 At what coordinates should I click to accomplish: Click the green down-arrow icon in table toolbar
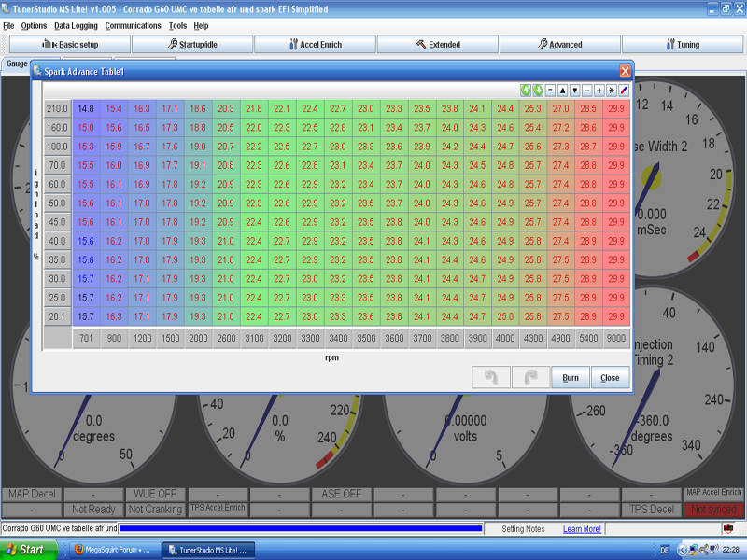click(x=539, y=91)
